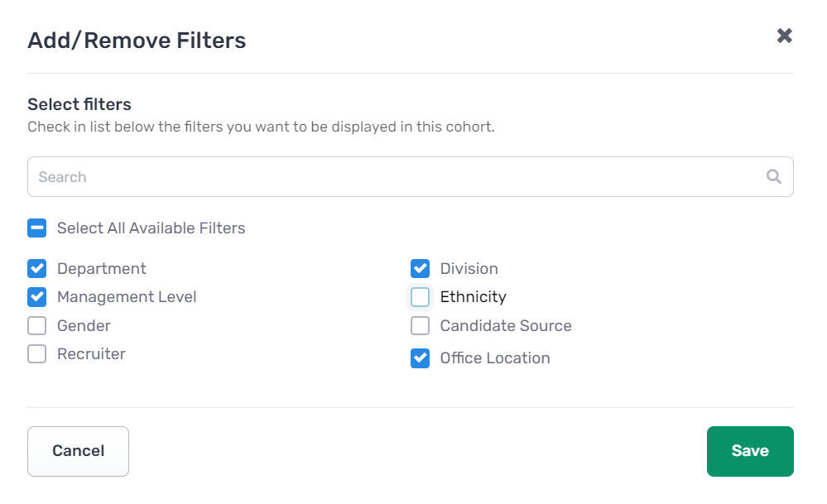Viewport: 827px width, 504px height.
Task: Click the Recruiter label text
Action: click(91, 353)
